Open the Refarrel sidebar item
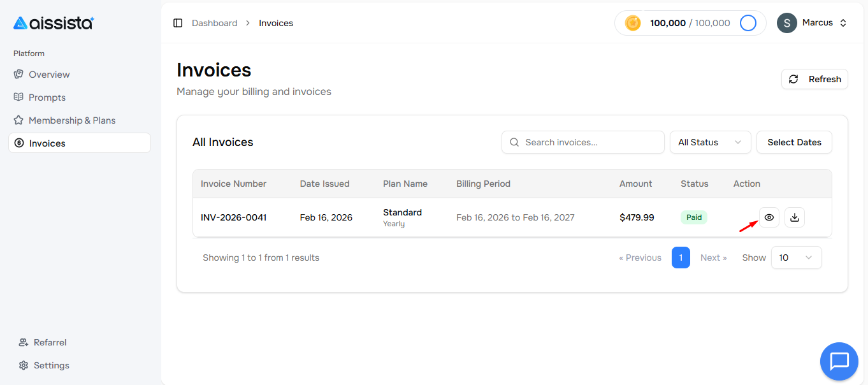 pyautogui.click(x=50, y=342)
